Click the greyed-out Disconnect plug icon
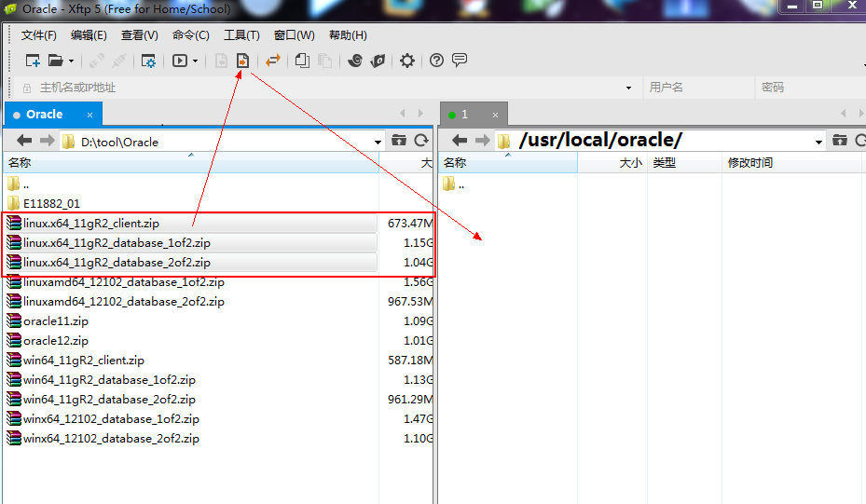Viewport: 866px width, 504px height. pos(119,61)
